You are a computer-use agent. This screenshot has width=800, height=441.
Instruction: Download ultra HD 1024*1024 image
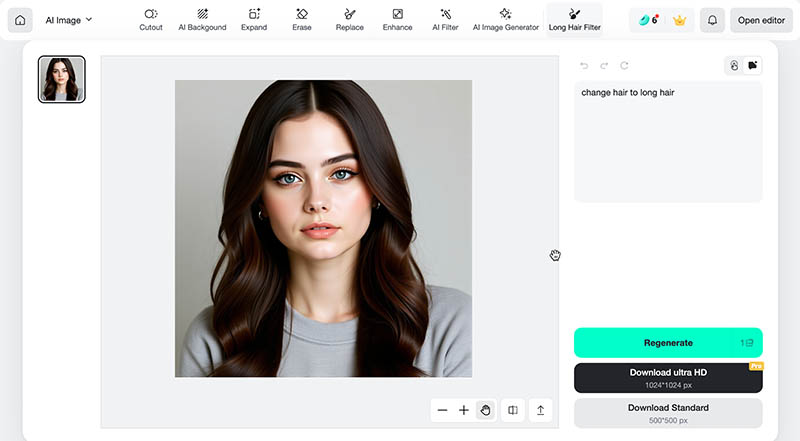coord(668,377)
